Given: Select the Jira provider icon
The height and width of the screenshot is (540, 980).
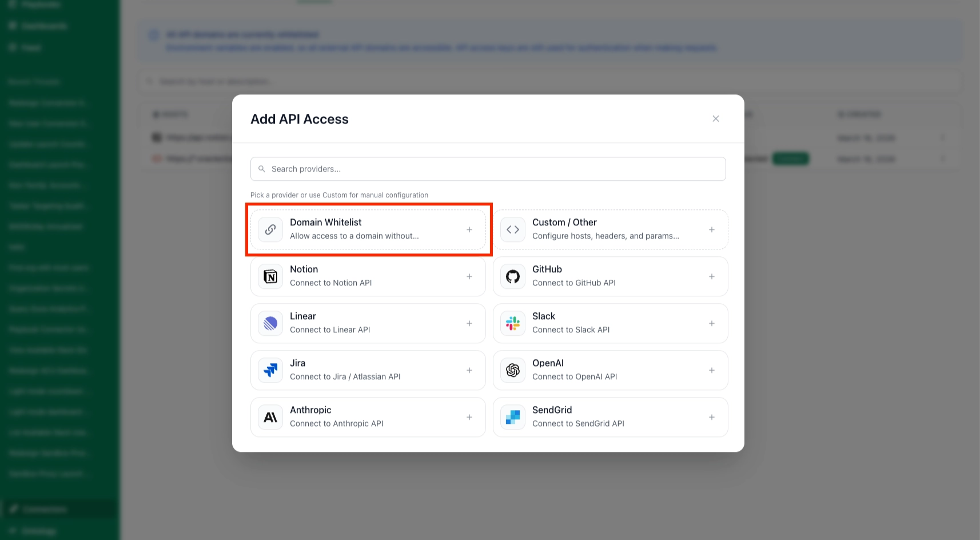Looking at the screenshot, I should point(269,370).
